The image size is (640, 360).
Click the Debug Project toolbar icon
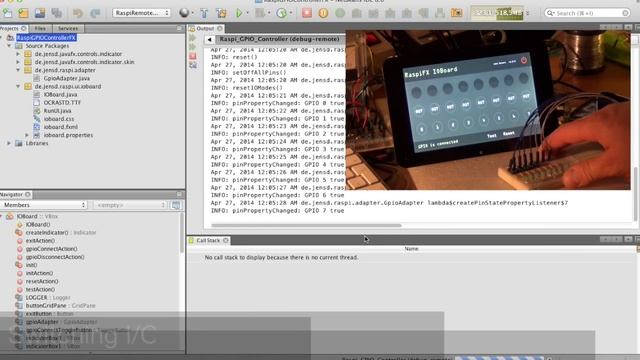click(x=260, y=13)
